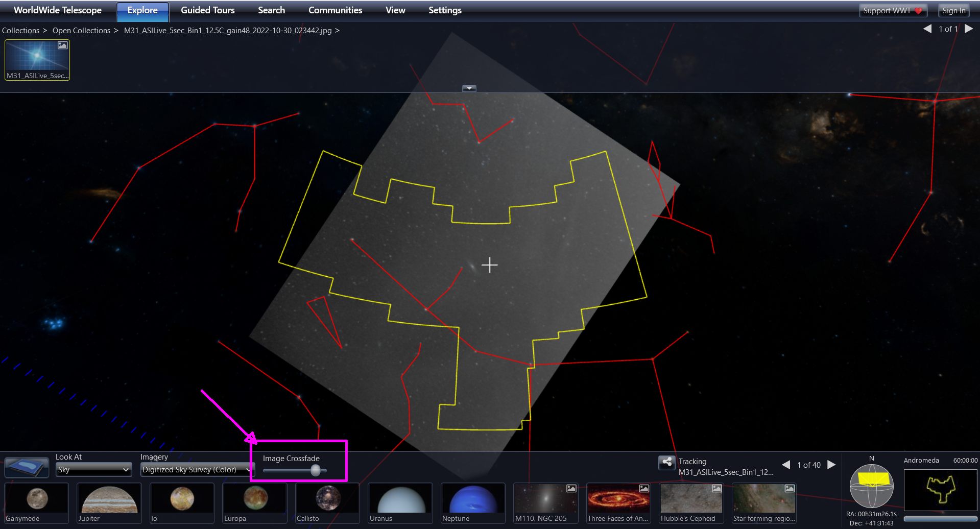
Task: Select the Io thumbnail
Action: [182, 503]
